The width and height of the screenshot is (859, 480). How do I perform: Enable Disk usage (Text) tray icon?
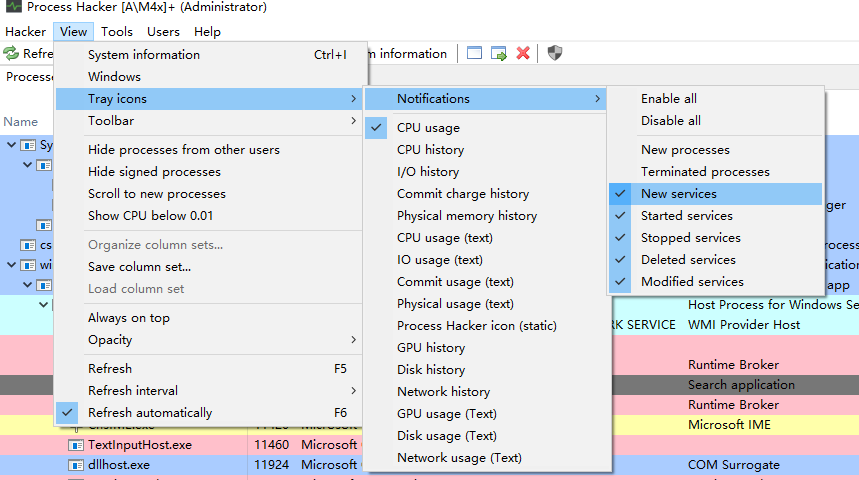point(488,436)
